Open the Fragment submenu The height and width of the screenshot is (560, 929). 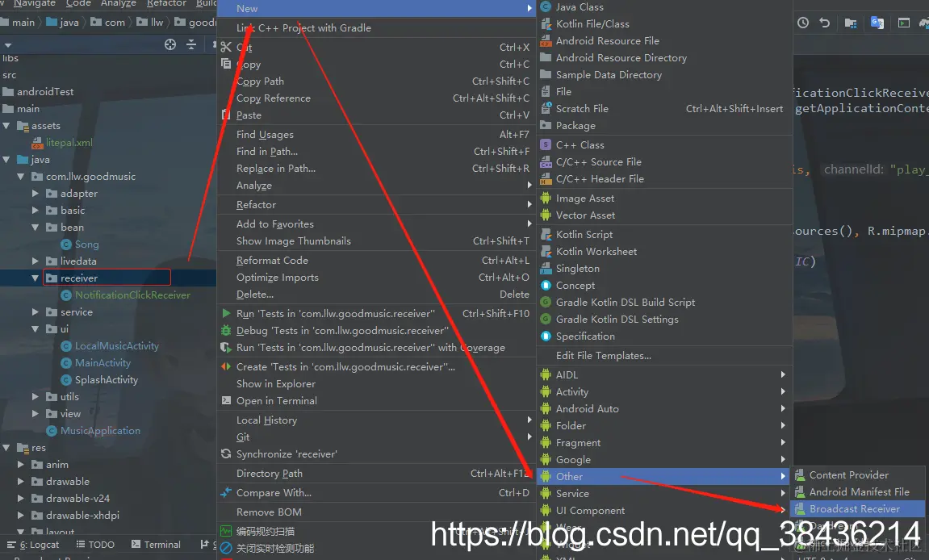pyautogui.click(x=664, y=443)
